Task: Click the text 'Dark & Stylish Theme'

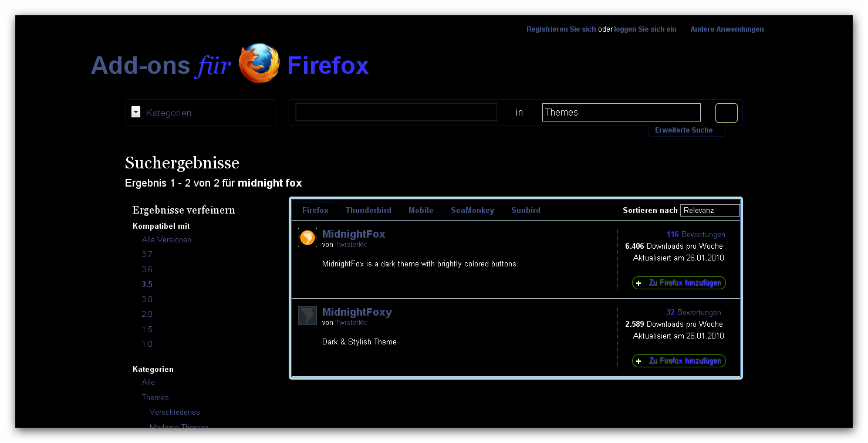Action: (359, 342)
